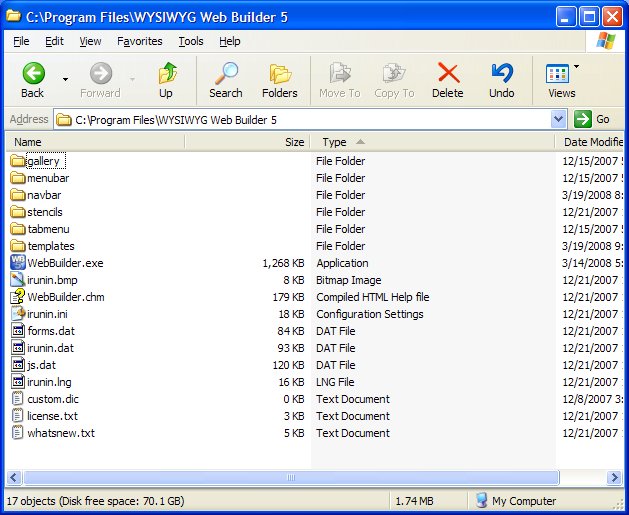Select the menubar folder icon
This screenshot has width=629, height=515.
coord(18,178)
